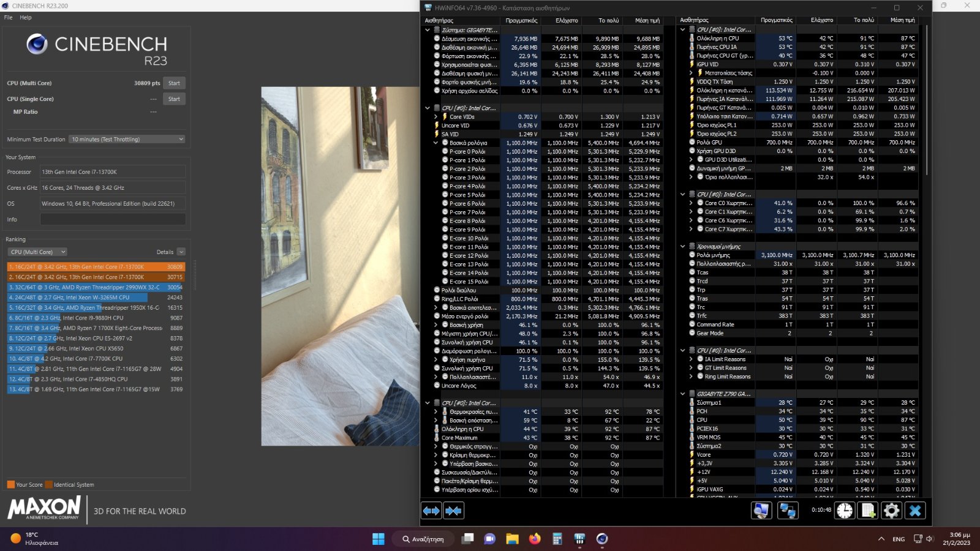Expand the IA Limit Reasons row

[x=691, y=359]
